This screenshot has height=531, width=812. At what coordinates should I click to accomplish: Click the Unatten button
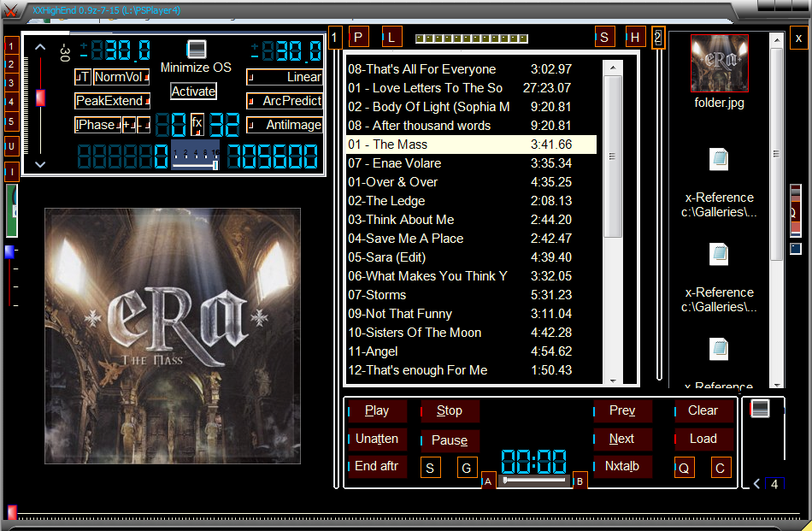pos(377,439)
